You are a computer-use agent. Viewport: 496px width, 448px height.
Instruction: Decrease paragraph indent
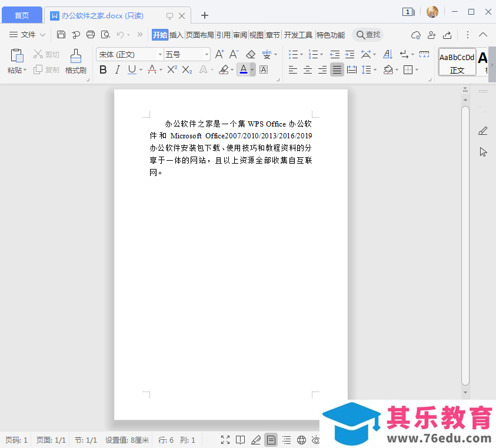point(335,55)
